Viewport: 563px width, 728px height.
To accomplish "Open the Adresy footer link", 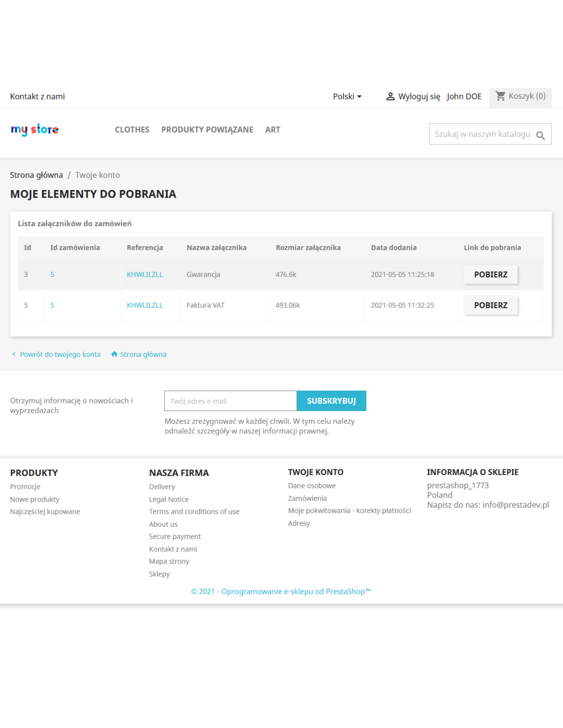I will pos(299,523).
